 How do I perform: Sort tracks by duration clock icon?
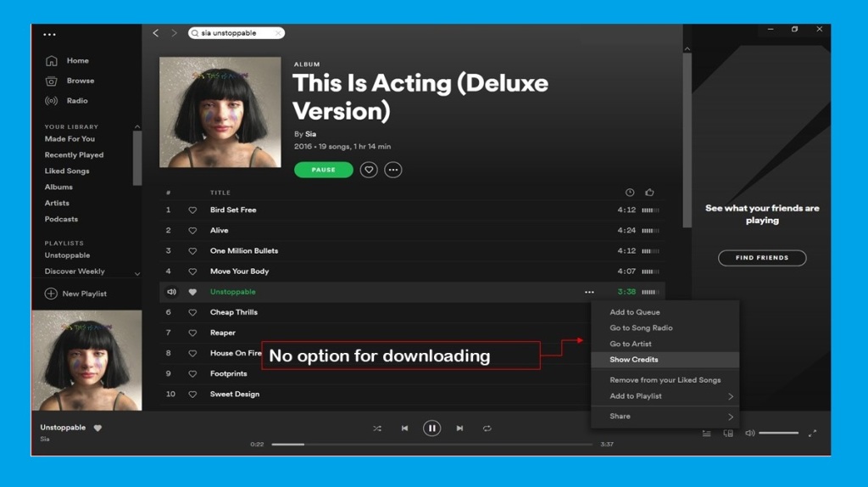pyautogui.click(x=630, y=193)
